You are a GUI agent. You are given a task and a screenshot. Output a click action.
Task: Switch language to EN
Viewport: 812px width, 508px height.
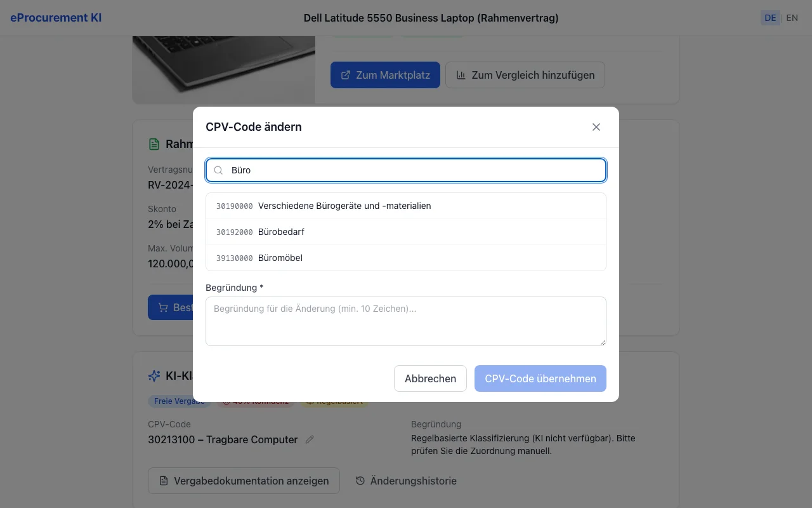pyautogui.click(x=792, y=18)
